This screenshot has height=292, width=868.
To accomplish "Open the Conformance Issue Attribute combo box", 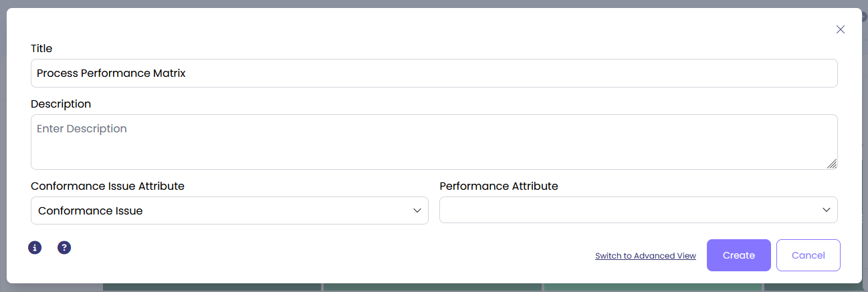I will point(229,210).
